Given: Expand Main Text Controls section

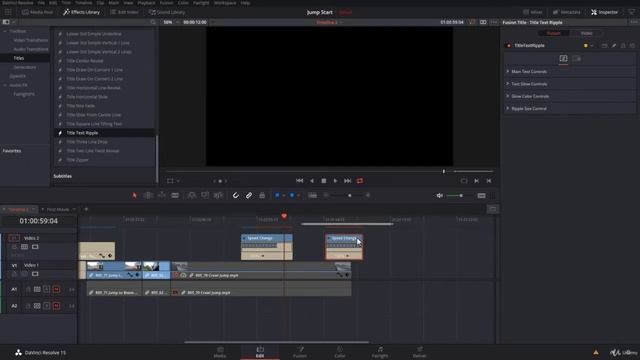Looking at the screenshot, I should click(x=508, y=71).
